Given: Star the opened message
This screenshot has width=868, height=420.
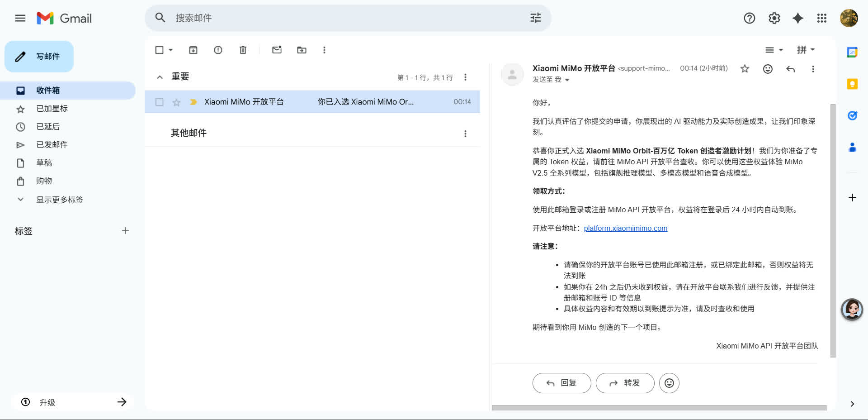Looking at the screenshot, I should [745, 69].
